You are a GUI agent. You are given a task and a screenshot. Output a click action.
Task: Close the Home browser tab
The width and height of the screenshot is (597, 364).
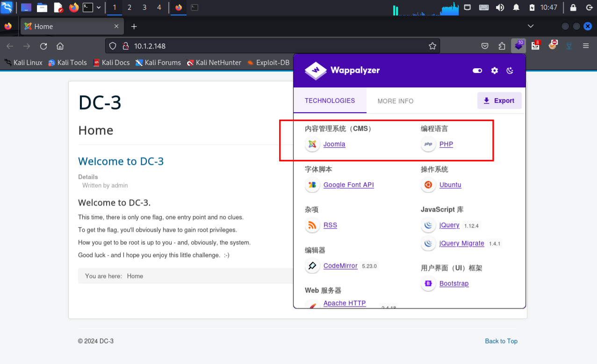116,27
